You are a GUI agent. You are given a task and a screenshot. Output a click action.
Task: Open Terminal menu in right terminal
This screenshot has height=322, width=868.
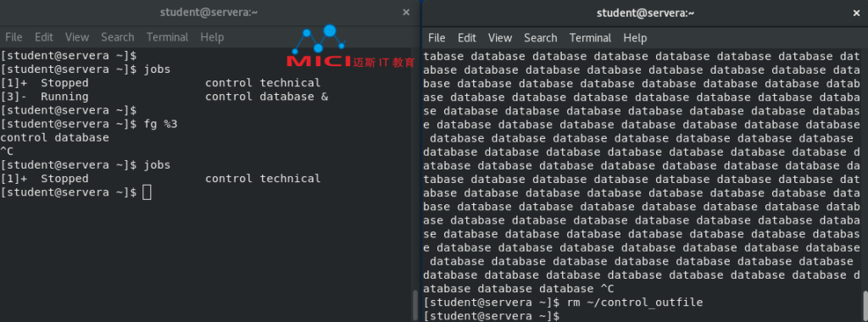coord(590,37)
